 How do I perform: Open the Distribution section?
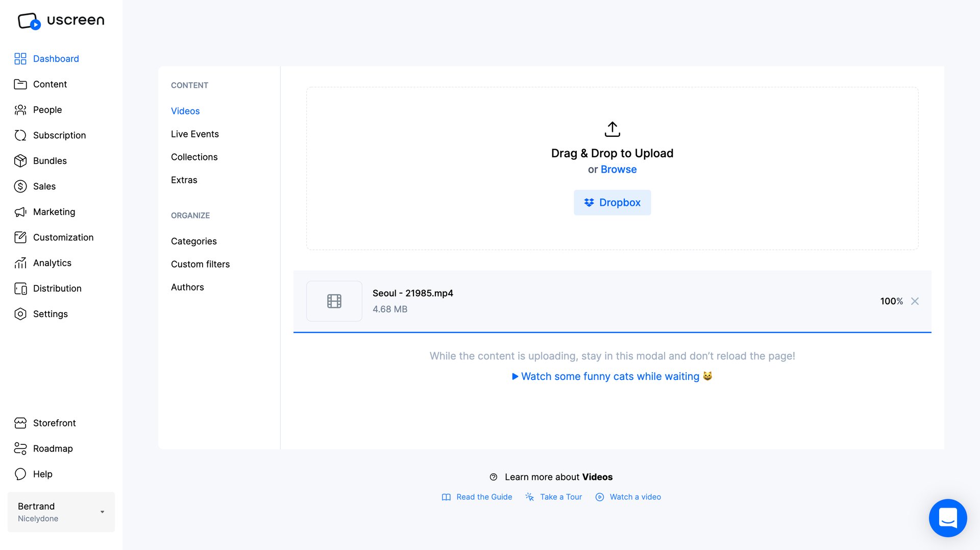pyautogui.click(x=57, y=289)
